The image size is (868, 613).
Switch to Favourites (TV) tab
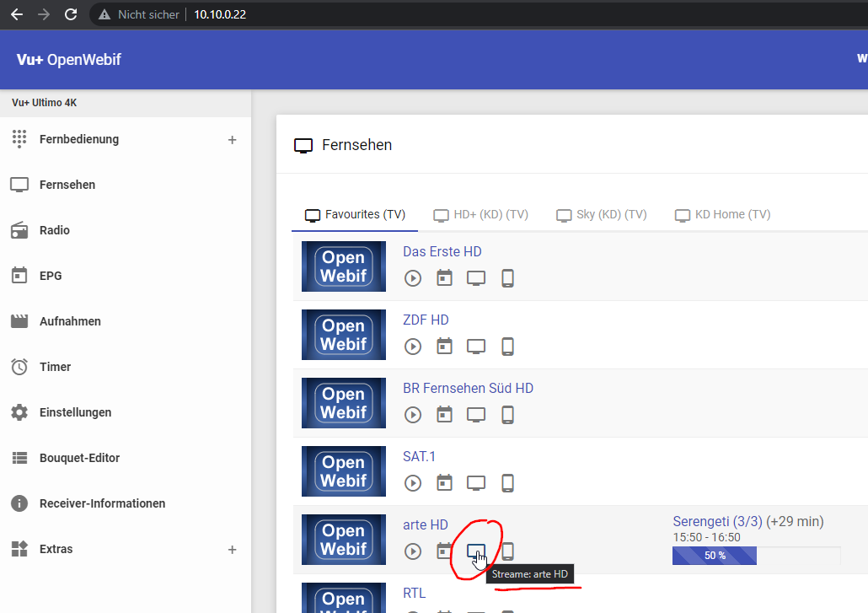click(355, 215)
